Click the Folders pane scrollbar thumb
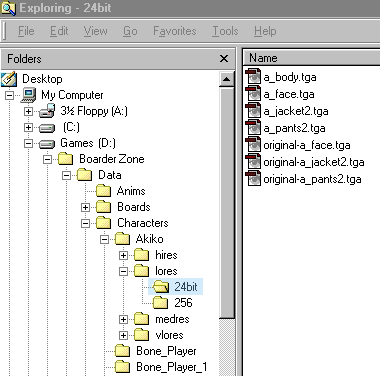Viewport: 380px width, 380px height. click(226, 202)
